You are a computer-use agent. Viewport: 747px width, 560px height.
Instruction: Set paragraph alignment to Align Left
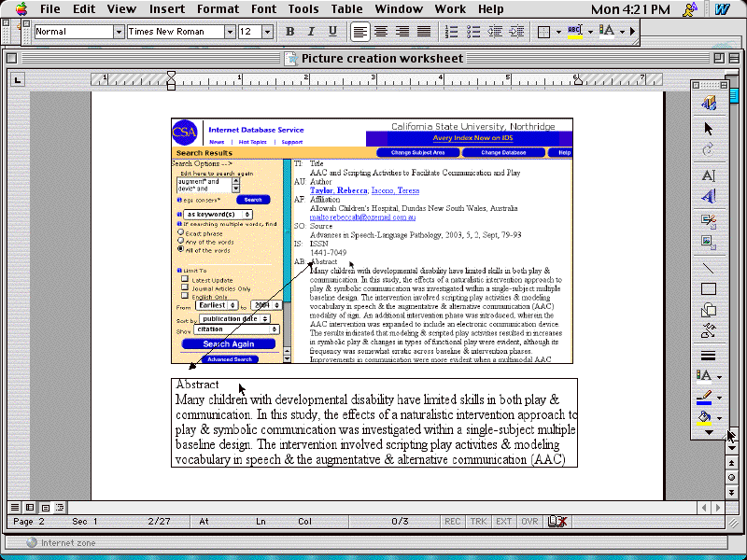tap(359, 32)
